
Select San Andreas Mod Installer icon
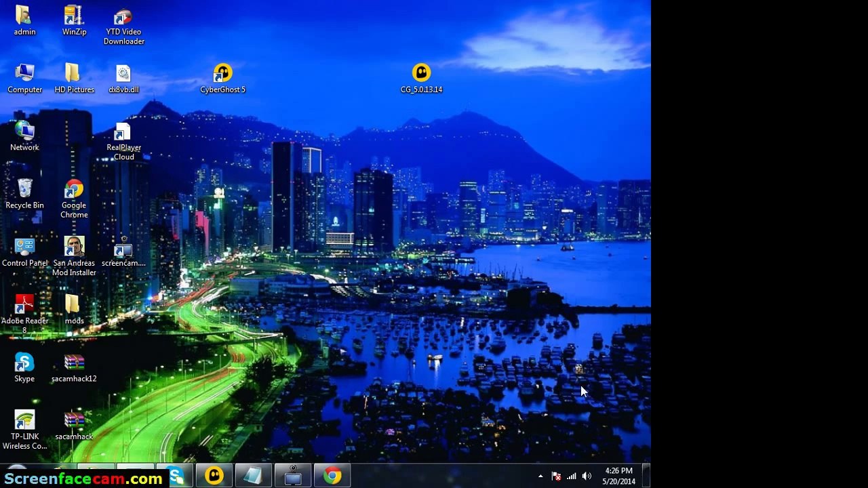(74, 257)
